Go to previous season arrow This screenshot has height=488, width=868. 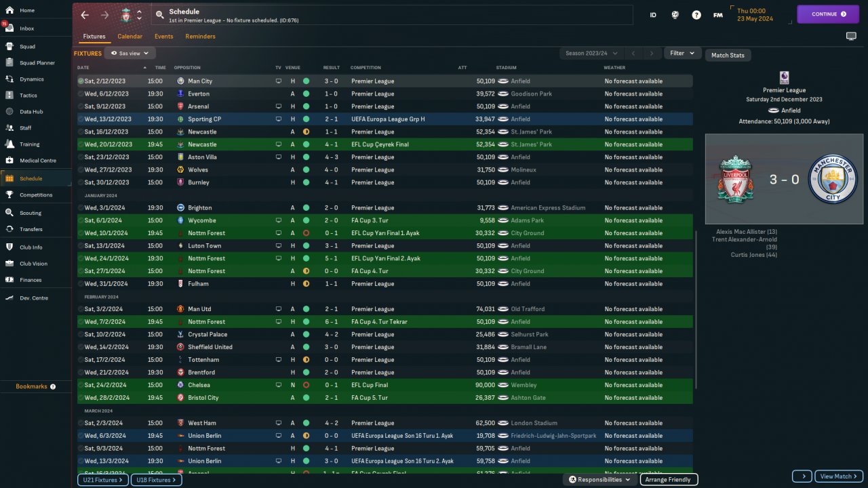(x=633, y=53)
